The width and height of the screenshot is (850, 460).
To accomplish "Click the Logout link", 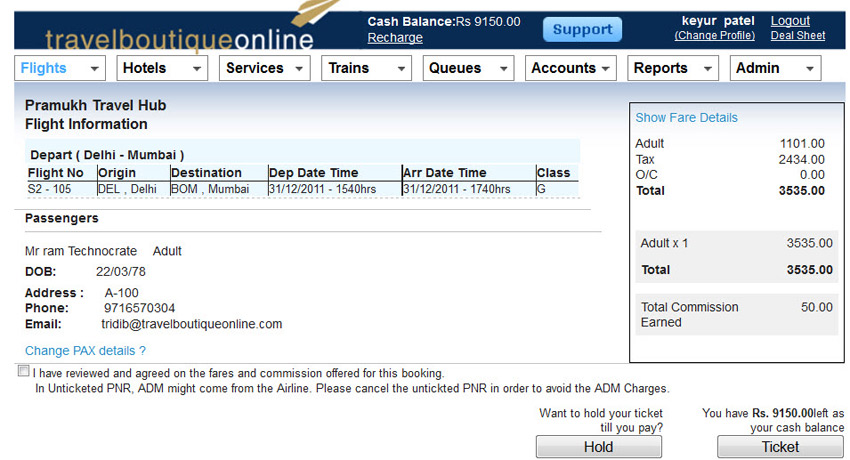I will pos(790,21).
